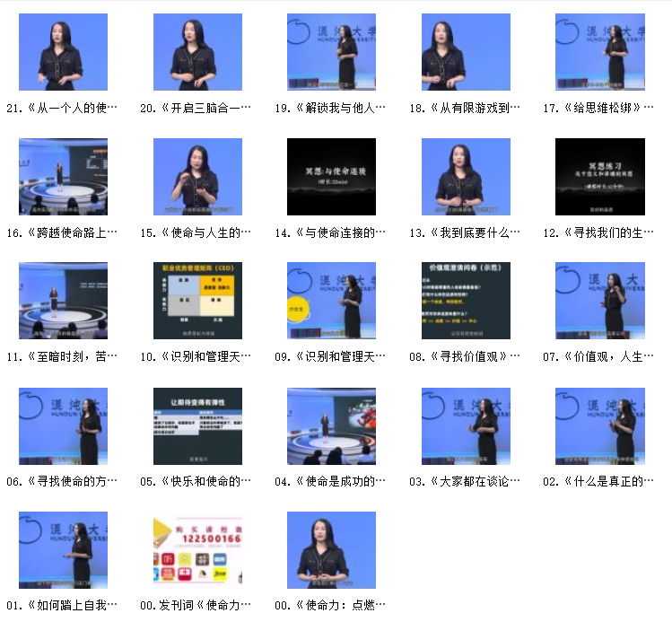Open video thumbnail for lesson 06
Viewport: 672px width, 622px height.
63,426
